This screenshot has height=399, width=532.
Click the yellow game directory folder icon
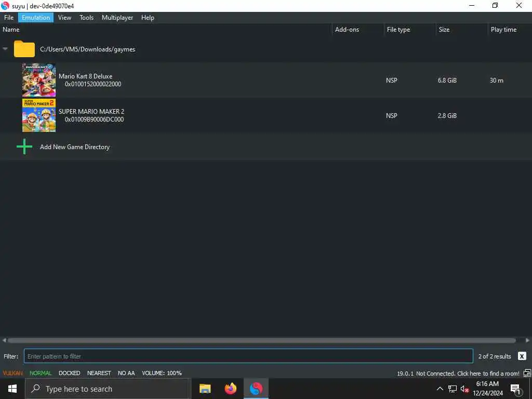24,49
